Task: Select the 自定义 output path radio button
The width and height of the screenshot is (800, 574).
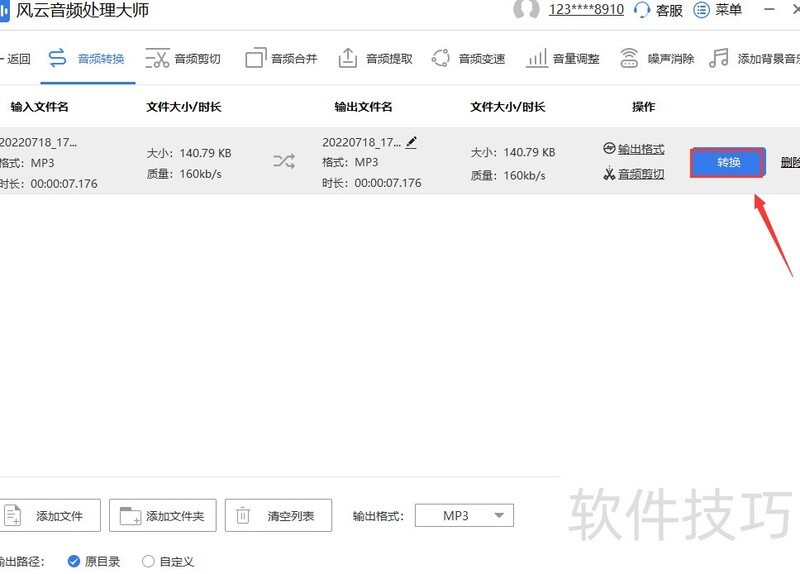Action: tap(149, 561)
